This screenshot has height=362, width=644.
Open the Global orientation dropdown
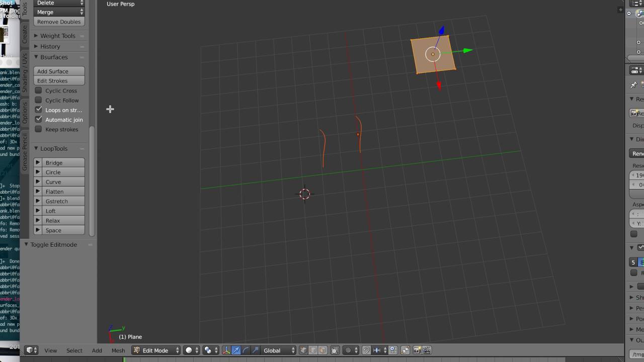(279, 350)
